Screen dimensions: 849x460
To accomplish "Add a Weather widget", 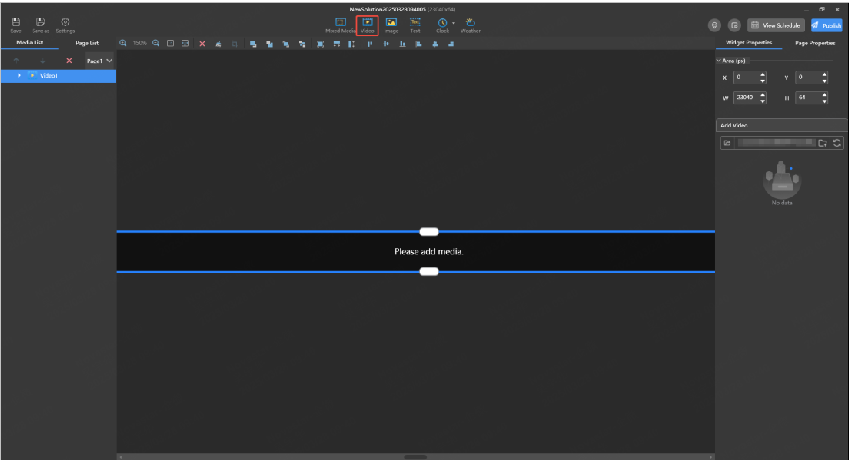I will 470,25.
